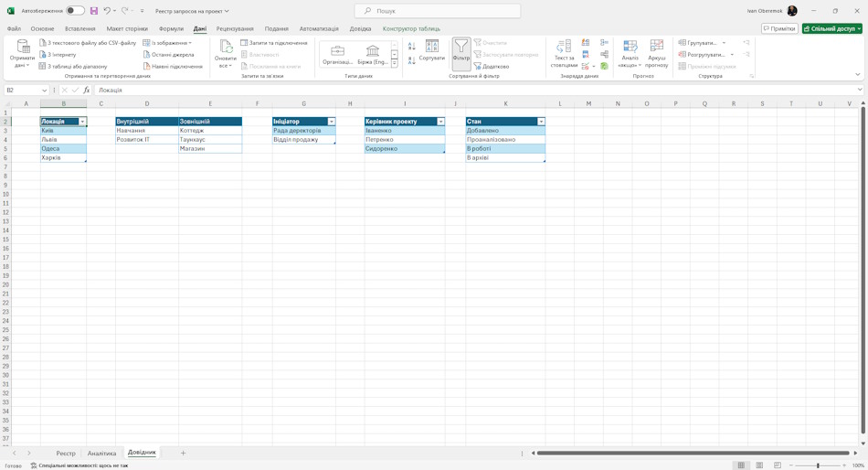This screenshot has height=470, width=868.
Task: Switch to Page Layout view in status bar
Action: 759,465
